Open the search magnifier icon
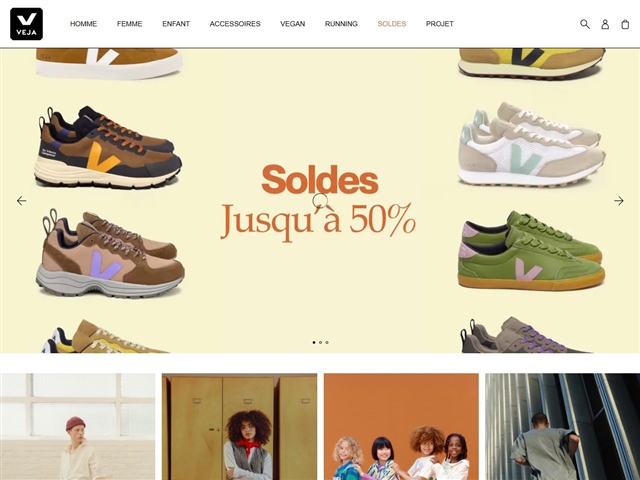Viewport: 640px width, 480px height. [585, 24]
